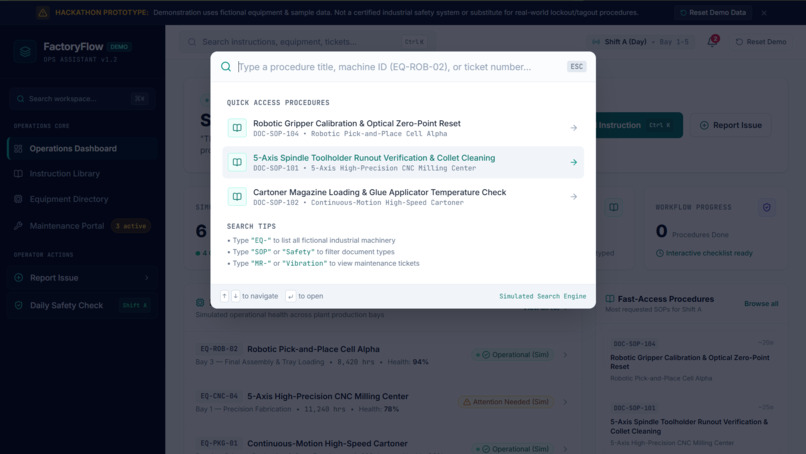
Task: Click the 3 active badge
Action: click(x=131, y=226)
